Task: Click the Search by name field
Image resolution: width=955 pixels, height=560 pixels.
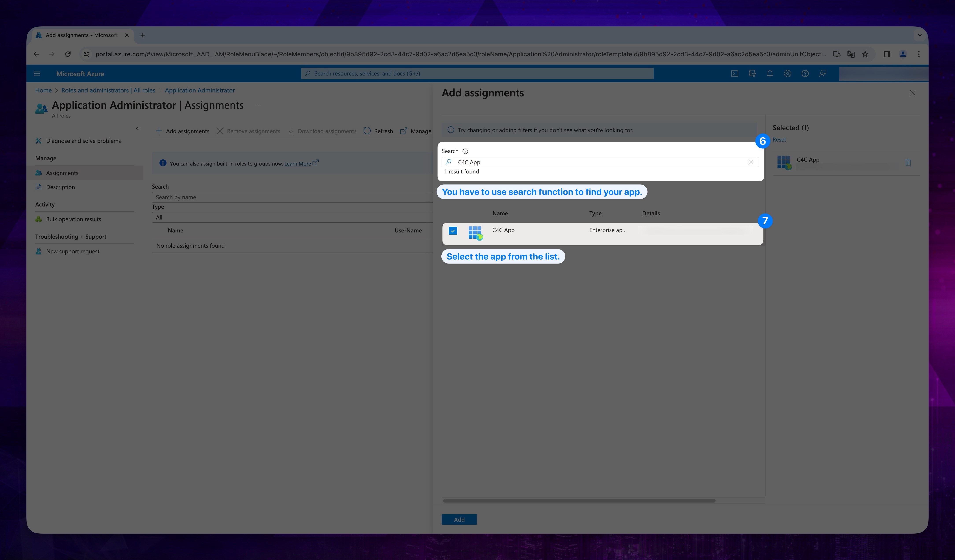Action: pos(292,197)
